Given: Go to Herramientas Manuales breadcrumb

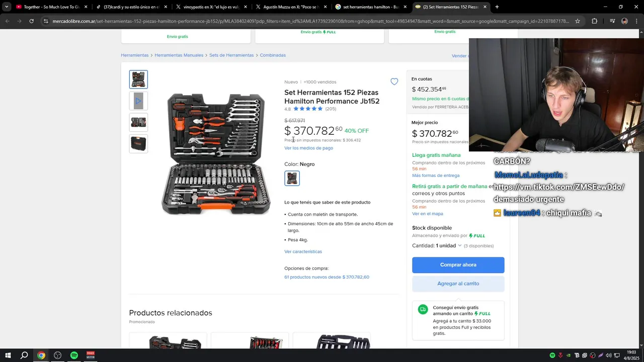Looking at the screenshot, I should point(179,55).
